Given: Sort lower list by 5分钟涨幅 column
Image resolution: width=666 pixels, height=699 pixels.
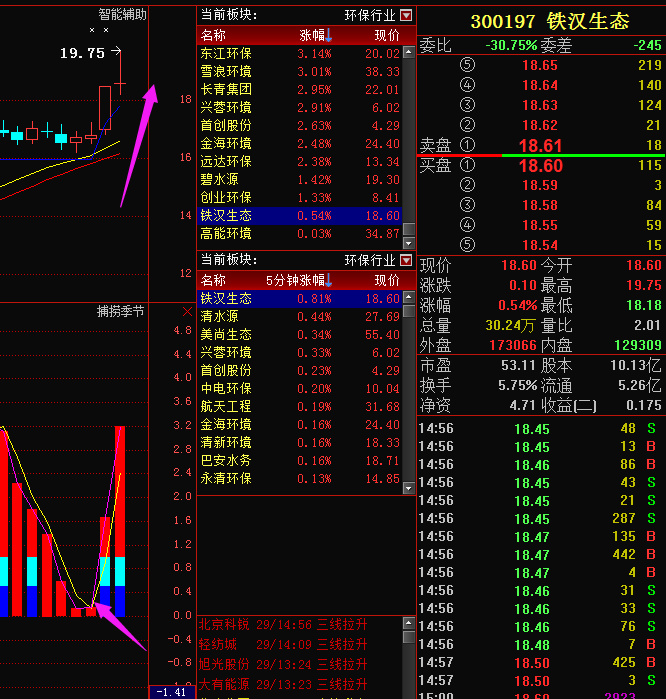Looking at the screenshot, I should [299, 280].
